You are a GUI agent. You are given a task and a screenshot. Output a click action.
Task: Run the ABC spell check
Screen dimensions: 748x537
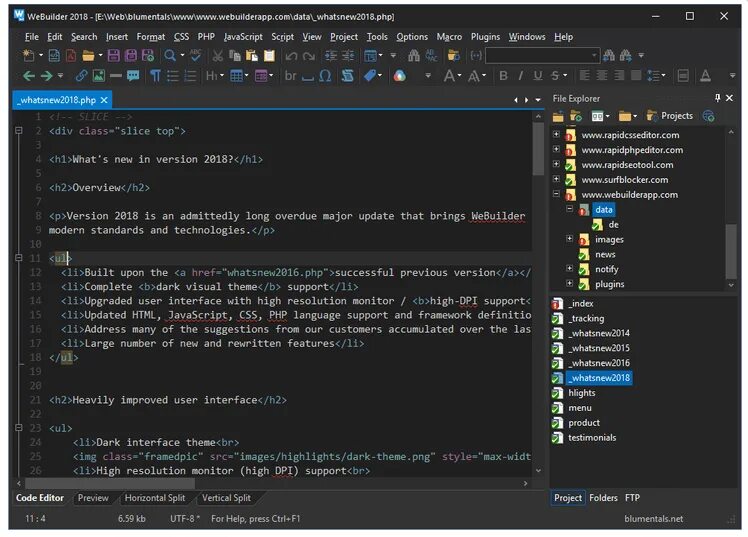click(196, 56)
